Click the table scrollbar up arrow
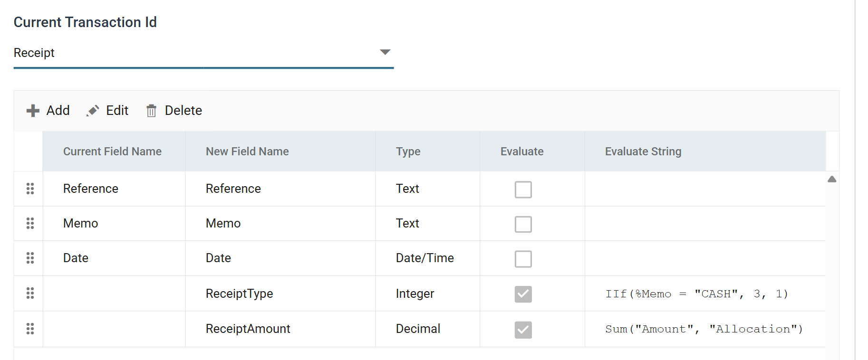 (x=832, y=179)
